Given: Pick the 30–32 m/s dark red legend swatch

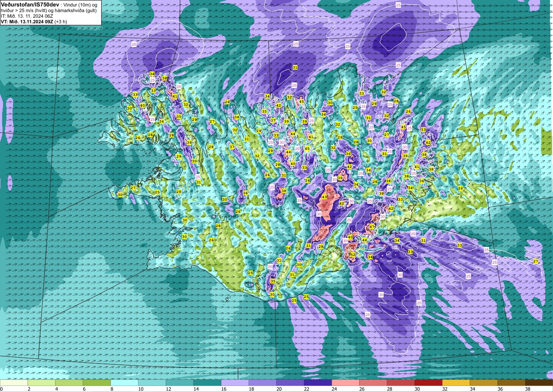Looking at the screenshot, I should (x=429, y=383).
